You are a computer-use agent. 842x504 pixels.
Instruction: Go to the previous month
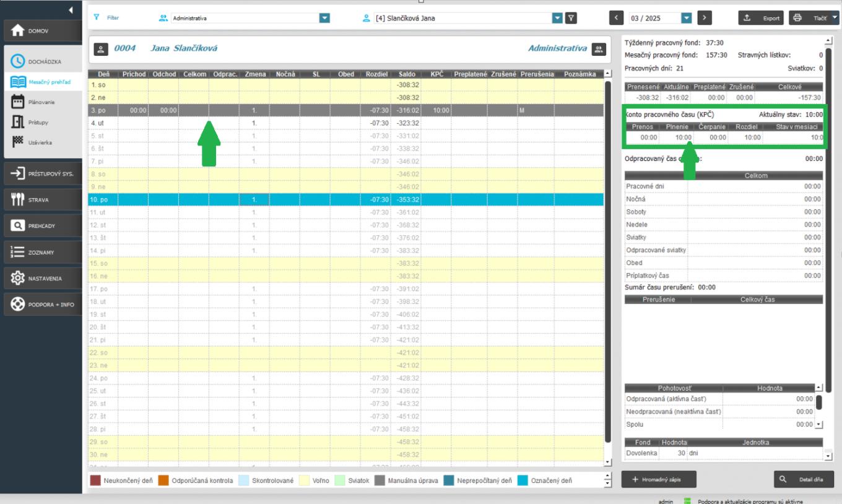tap(616, 18)
